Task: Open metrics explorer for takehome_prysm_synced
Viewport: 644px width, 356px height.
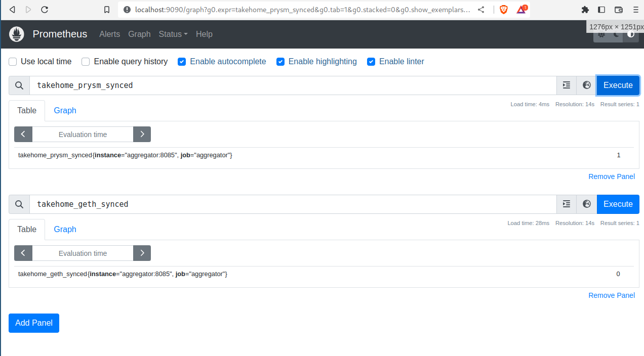Action: (x=587, y=85)
